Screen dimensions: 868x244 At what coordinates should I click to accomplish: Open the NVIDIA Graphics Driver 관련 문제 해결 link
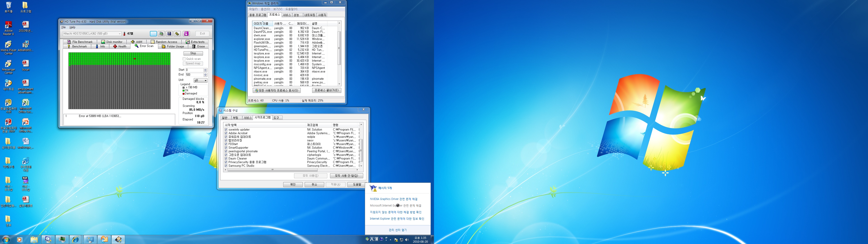(x=394, y=199)
